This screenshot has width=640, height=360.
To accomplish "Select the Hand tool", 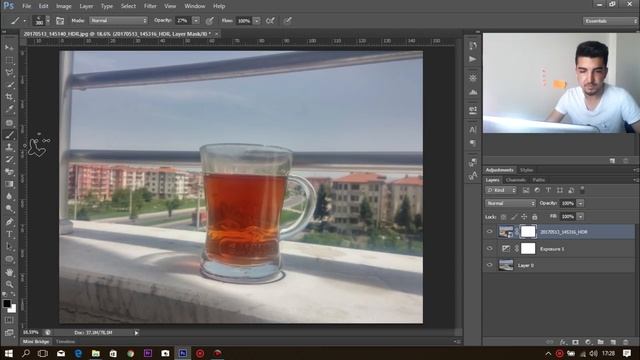I will coord(9,272).
